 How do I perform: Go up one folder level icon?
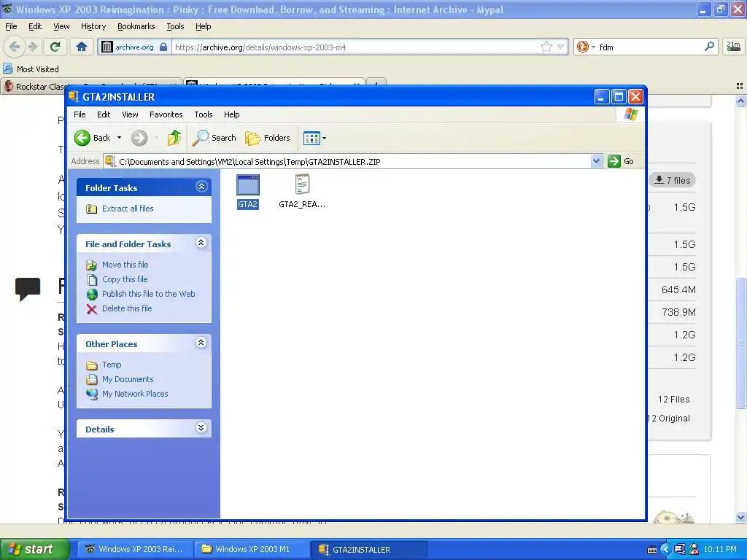(x=174, y=138)
